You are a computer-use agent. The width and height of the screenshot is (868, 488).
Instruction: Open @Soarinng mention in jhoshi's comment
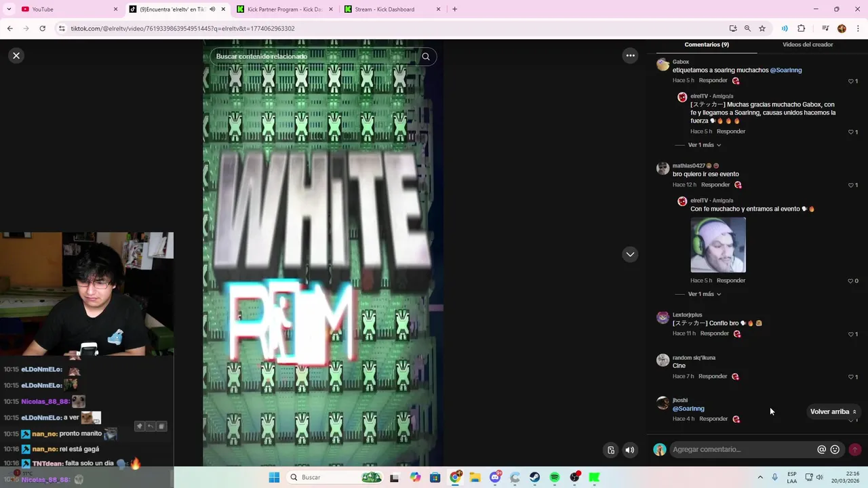(688, 409)
